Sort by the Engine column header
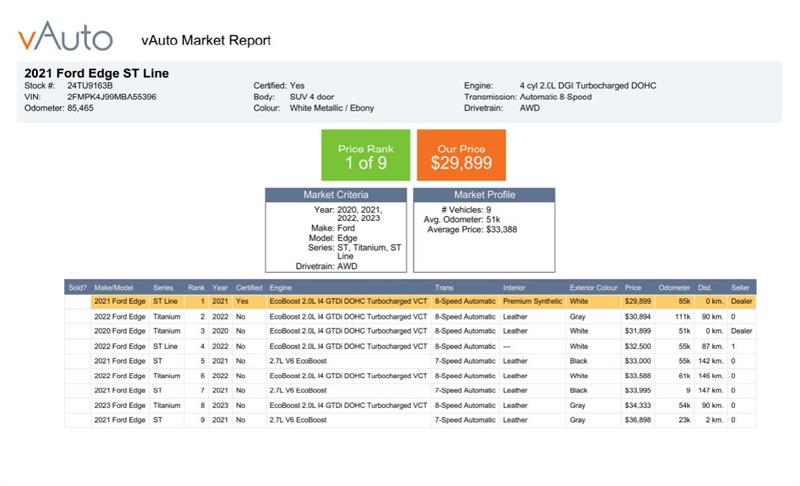Screen dimensions: 800x486 pos(281,288)
